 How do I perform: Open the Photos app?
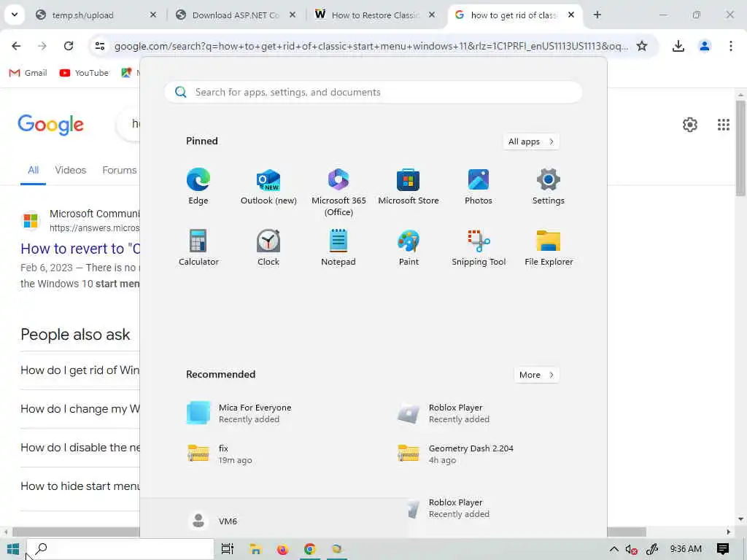pyautogui.click(x=479, y=186)
